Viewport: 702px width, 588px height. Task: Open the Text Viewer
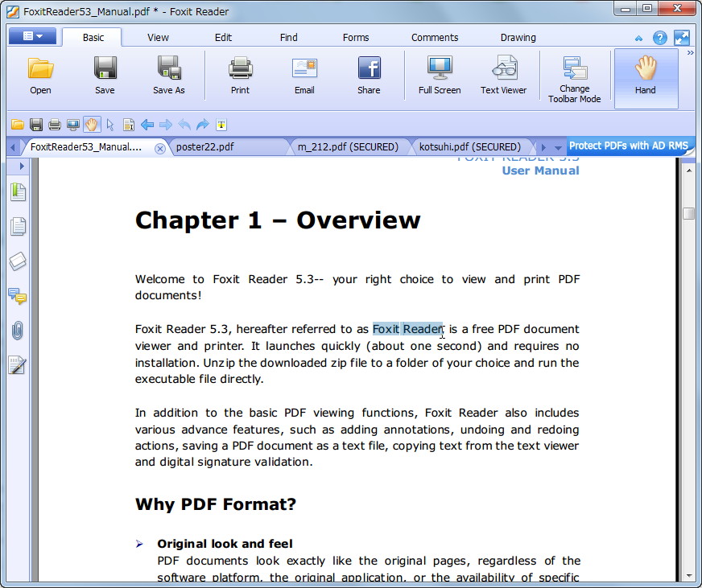[504, 76]
